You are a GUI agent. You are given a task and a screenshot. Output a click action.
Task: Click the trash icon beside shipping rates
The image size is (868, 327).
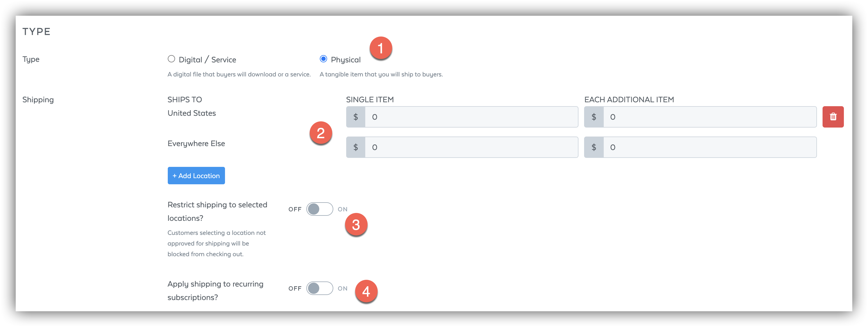(x=833, y=117)
